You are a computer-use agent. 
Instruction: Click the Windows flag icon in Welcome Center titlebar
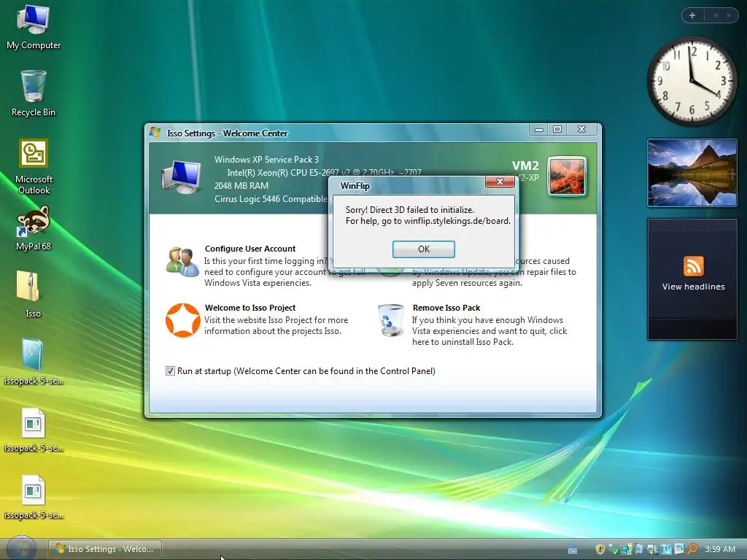click(x=155, y=132)
